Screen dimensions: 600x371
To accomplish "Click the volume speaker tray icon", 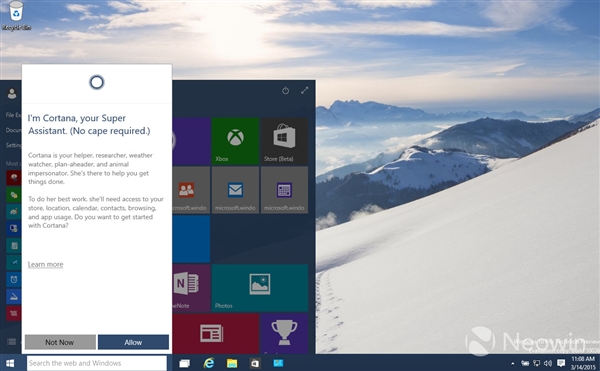I will [548, 363].
